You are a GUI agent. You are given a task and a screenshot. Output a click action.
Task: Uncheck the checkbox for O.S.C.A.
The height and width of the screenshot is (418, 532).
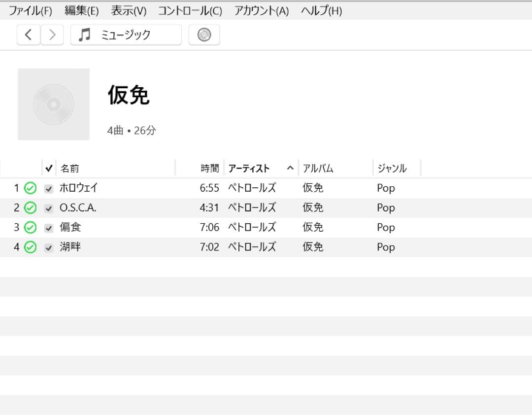pos(49,209)
